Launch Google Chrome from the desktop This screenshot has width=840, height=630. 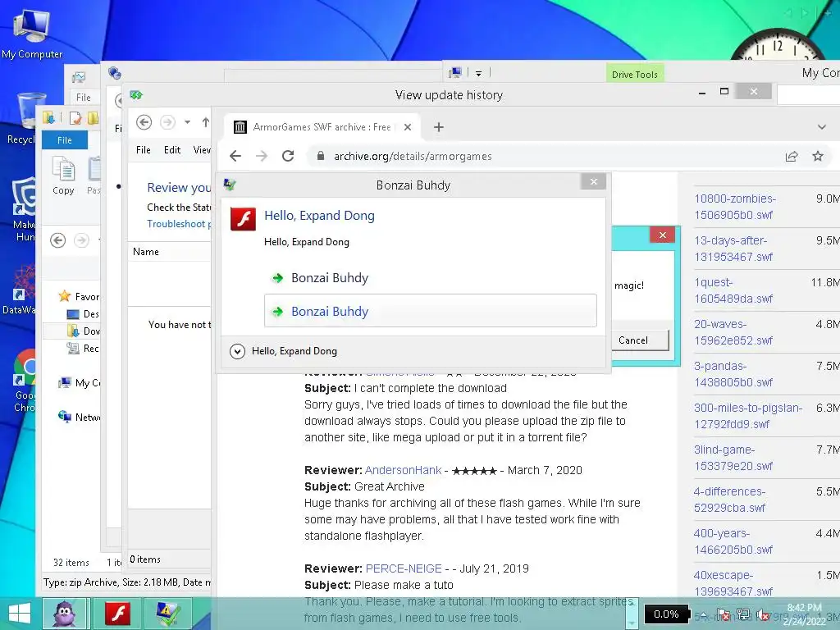tap(25, 381)
